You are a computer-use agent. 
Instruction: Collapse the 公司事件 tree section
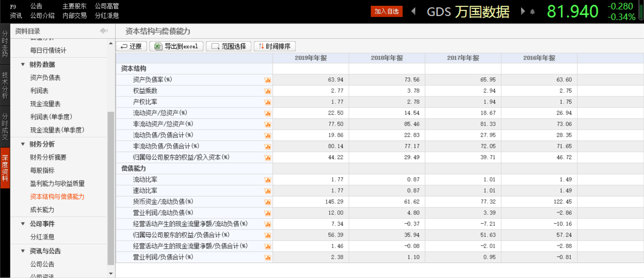pyautogui.click(x=23, y=224)
